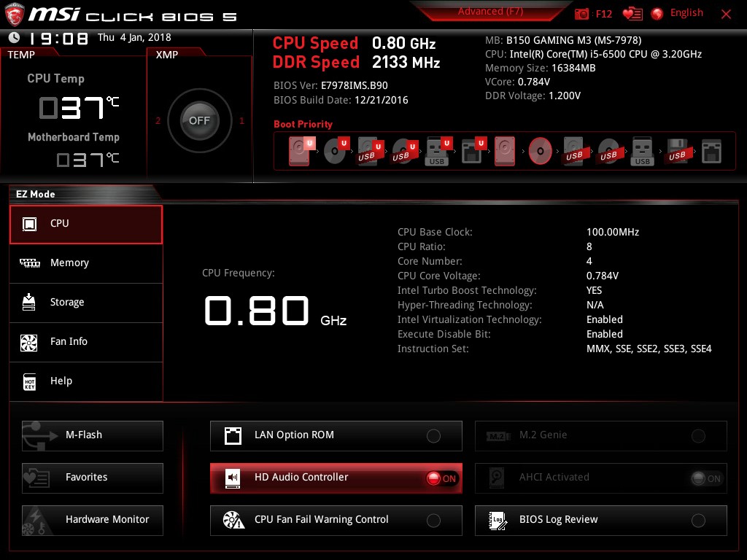Image resolution: width=747 pixels, height=560 pixels.
Task: Select the UEFI USB CD/DVD boot icon
Action: [404, 151]
